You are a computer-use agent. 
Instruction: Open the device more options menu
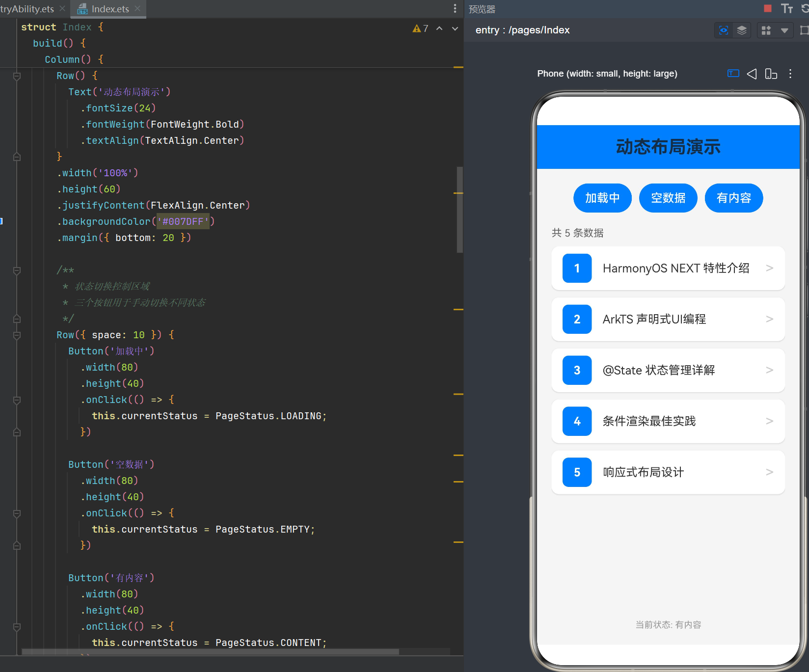tap(790, 74)
